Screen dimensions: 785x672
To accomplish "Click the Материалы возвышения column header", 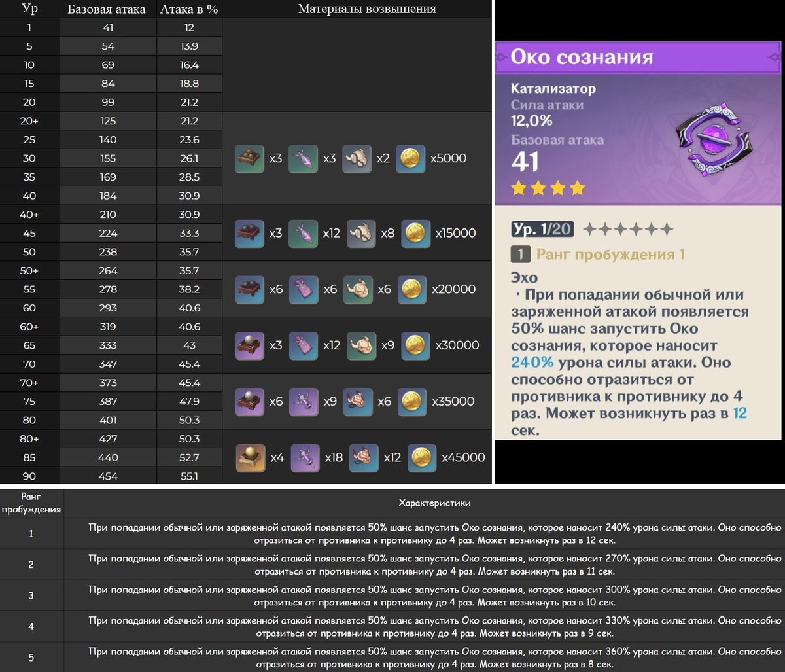I will [x=367, y=9].
